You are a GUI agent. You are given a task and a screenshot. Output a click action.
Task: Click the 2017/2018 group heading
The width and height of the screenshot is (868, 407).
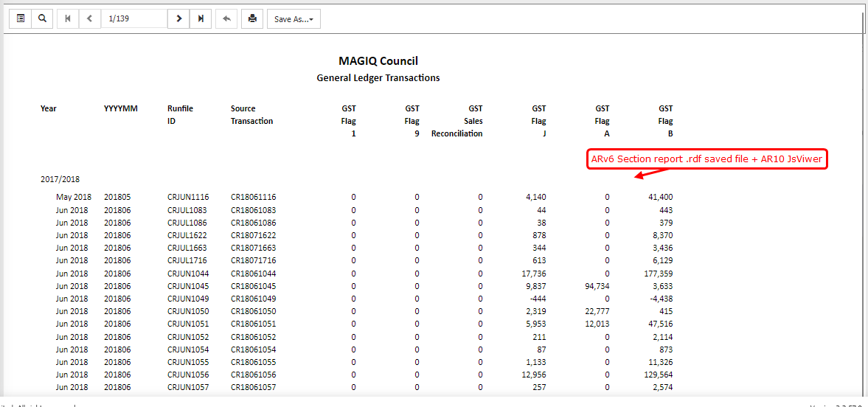pos(60,179)
